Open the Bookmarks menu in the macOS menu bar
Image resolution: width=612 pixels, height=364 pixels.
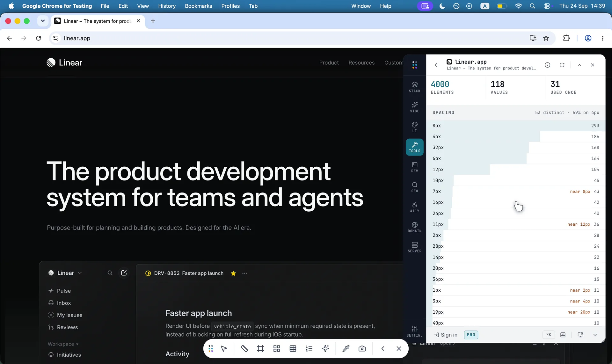pyautogui.click(x=199, y=6)
